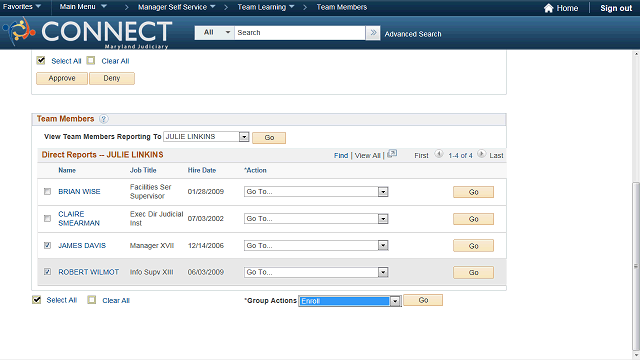Click upper Select All link text
This screenshot has width=640, height=360.
[x=66, y=61]
